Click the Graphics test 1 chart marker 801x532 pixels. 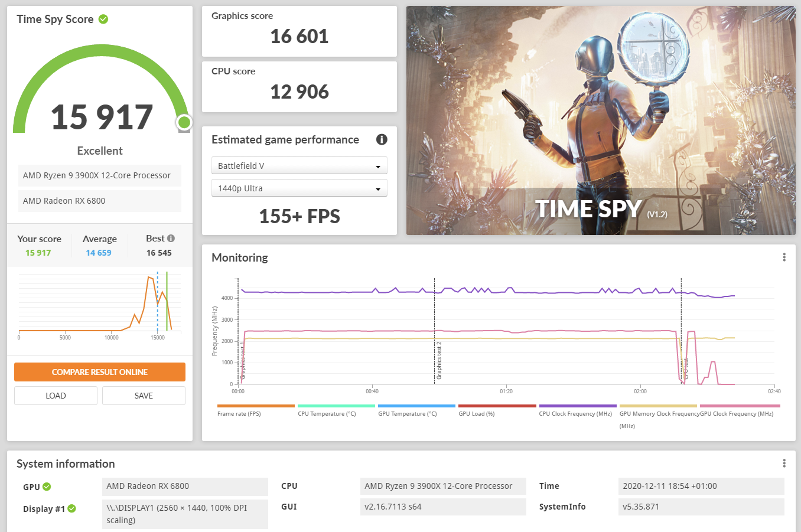coord(243,360)
